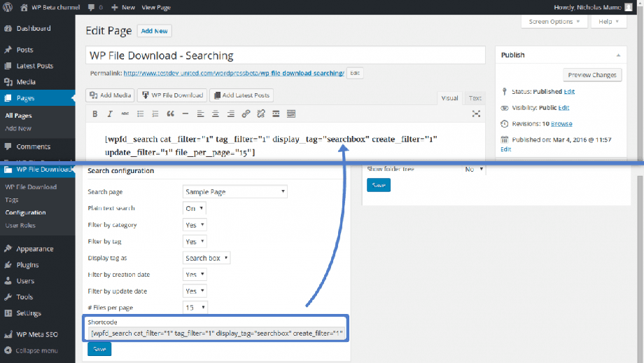Open Configuration submenu item
644x363 pixels.
point(25,212)
